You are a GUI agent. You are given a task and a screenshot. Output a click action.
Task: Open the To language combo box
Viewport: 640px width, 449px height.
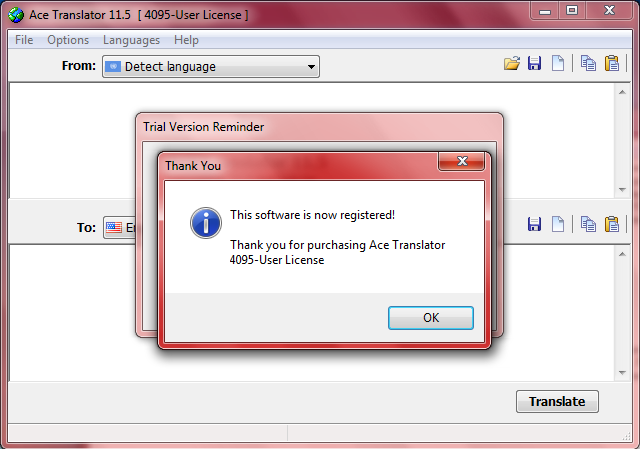click(120, 227)
